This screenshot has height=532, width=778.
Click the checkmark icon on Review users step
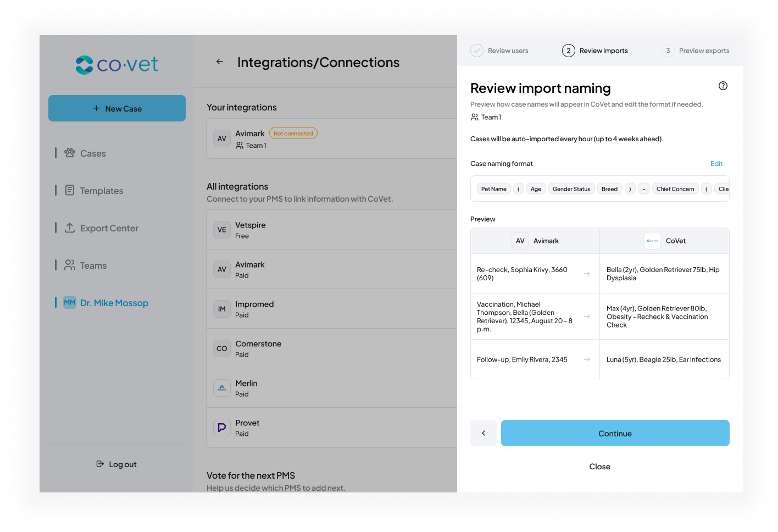[x=477, y=51]
